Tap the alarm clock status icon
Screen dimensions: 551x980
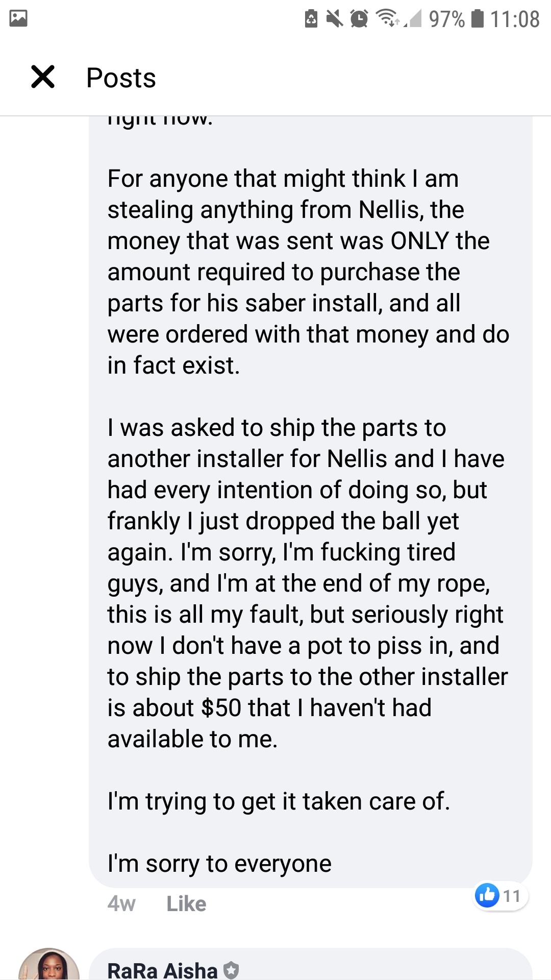(x=359, y=19)
